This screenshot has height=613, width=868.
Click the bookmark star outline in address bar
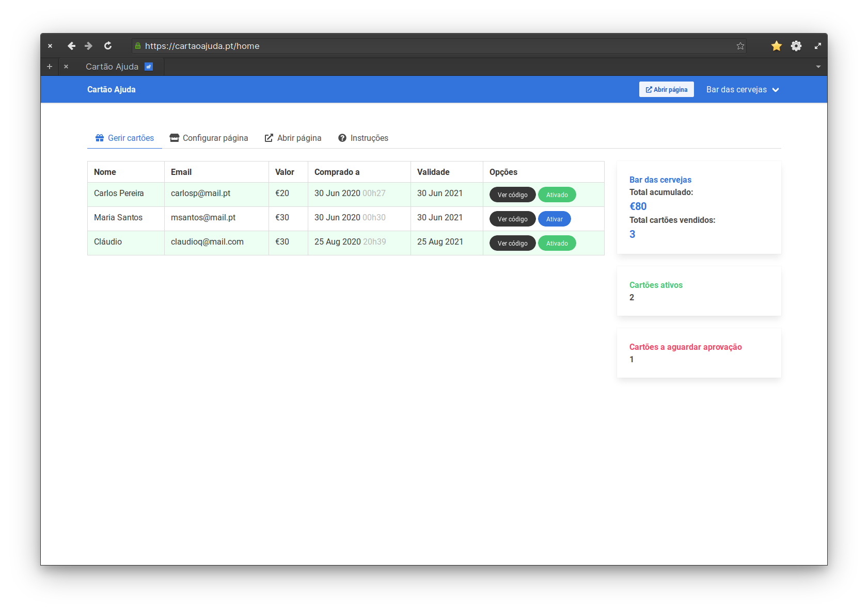[x=740, y=46]
